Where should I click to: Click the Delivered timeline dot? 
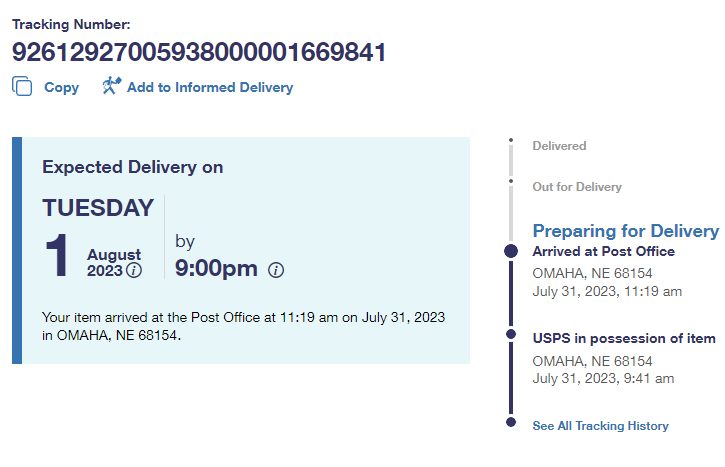pyautogui.click(x=510, y=141)
